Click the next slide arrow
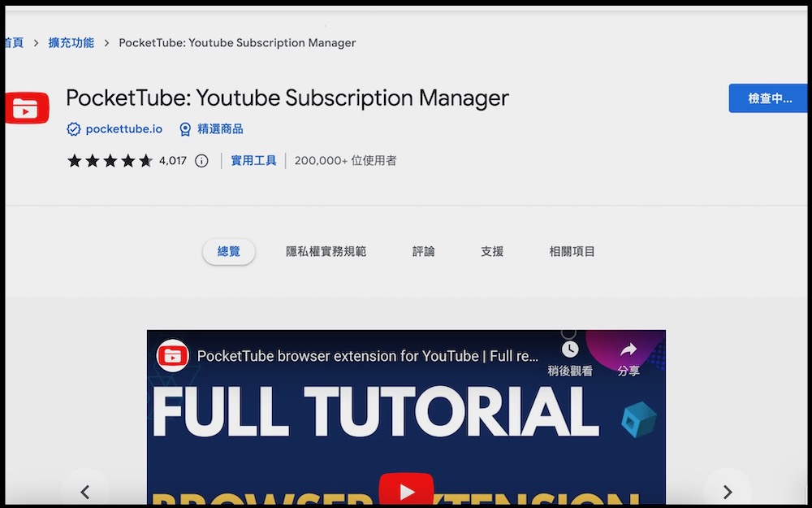 pos(728,491)
